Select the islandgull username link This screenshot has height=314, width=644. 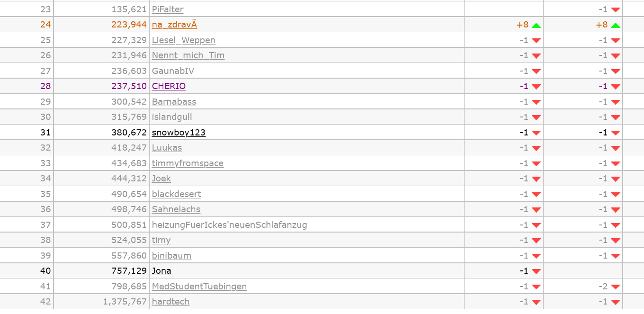tap(172, 117)
